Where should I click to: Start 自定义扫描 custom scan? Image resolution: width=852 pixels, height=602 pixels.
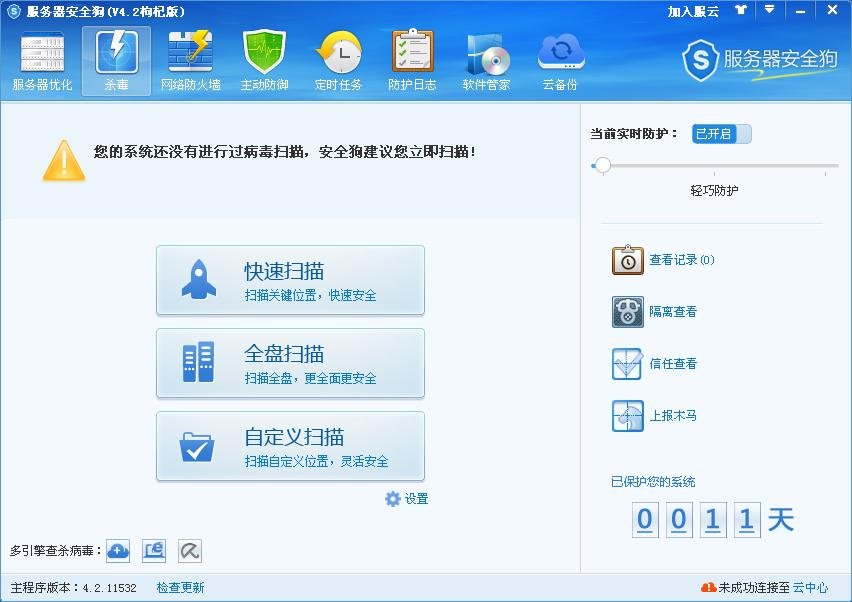point(290,446)
